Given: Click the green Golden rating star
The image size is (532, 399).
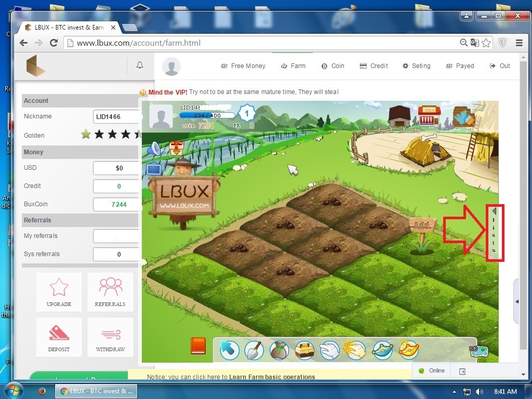Looking at the screenshot, I should [x=86, y=135].
